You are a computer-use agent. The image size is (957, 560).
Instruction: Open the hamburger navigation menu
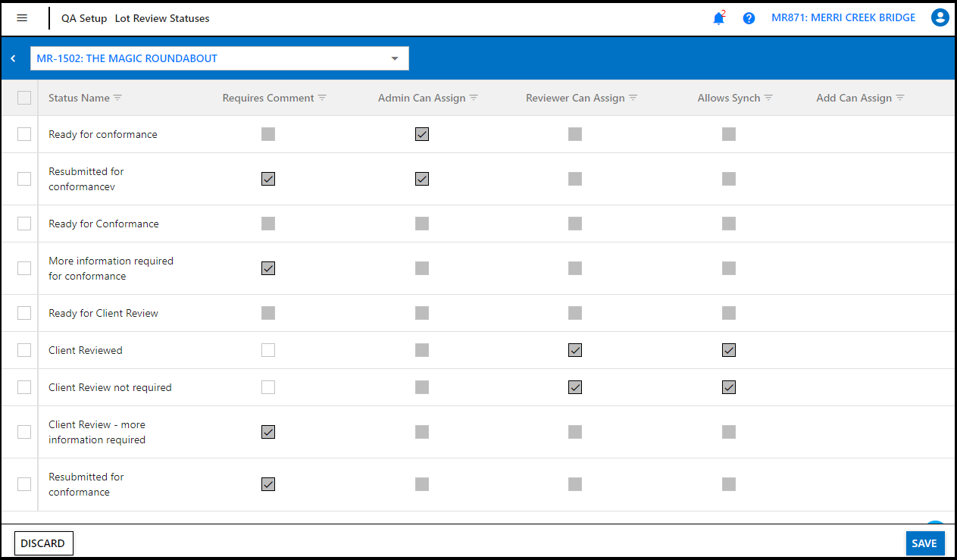click(x=23, y=17)
